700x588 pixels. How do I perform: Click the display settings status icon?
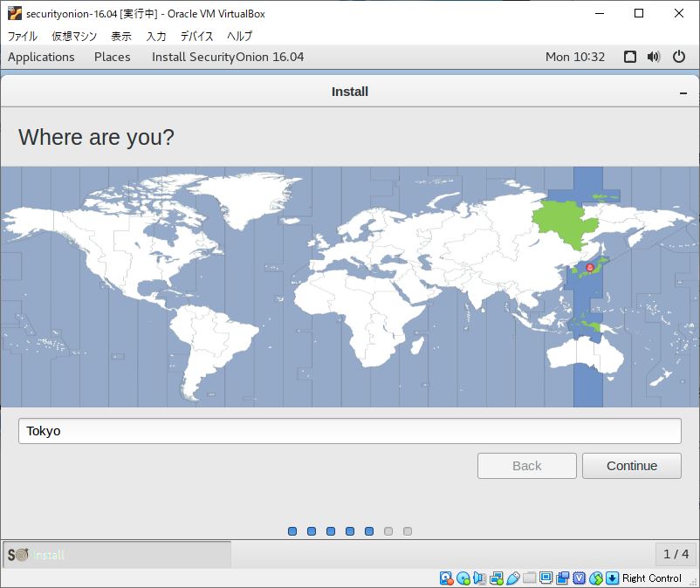[546, 578]
